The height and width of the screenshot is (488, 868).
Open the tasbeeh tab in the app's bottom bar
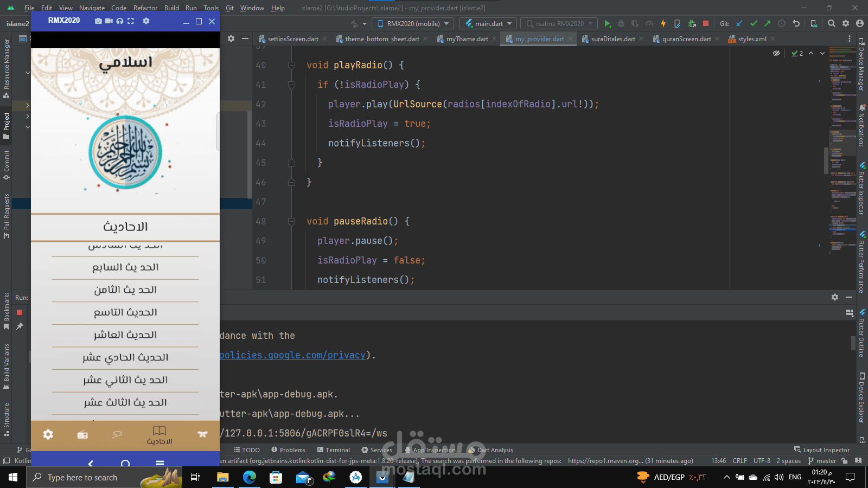[x=117, y=434]
